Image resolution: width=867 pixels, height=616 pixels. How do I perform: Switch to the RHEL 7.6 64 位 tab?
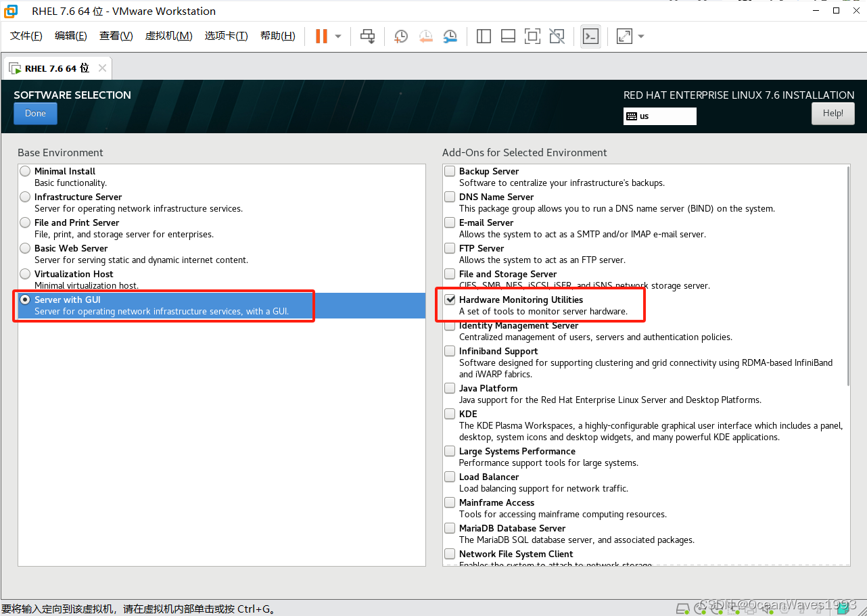click(57, 68)
